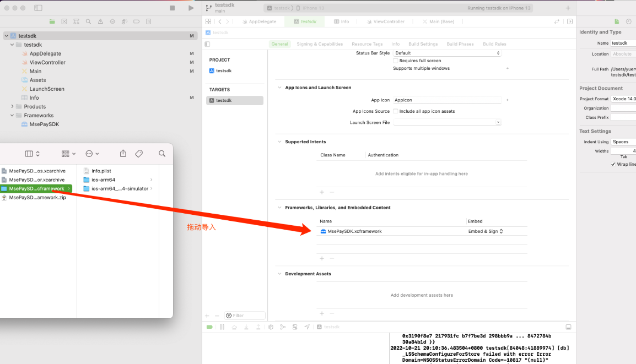
Task: Check Include all app icon assets
Action: pos(396,111)
